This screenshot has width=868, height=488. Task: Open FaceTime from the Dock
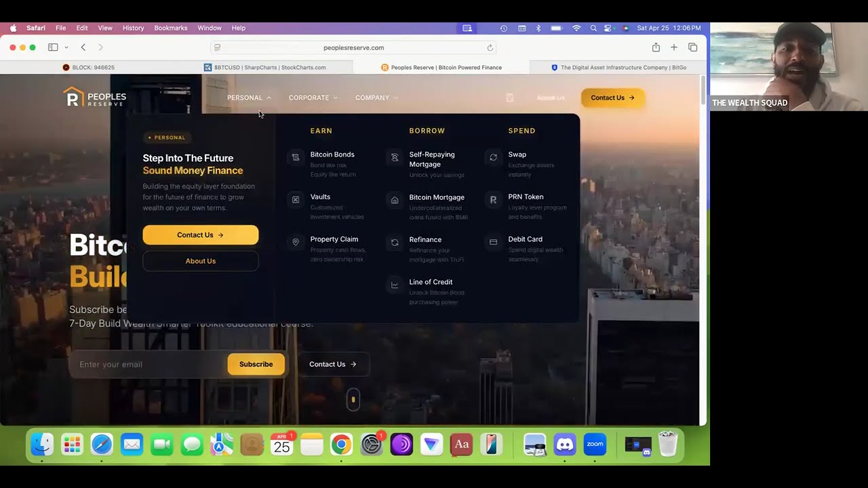162,445
